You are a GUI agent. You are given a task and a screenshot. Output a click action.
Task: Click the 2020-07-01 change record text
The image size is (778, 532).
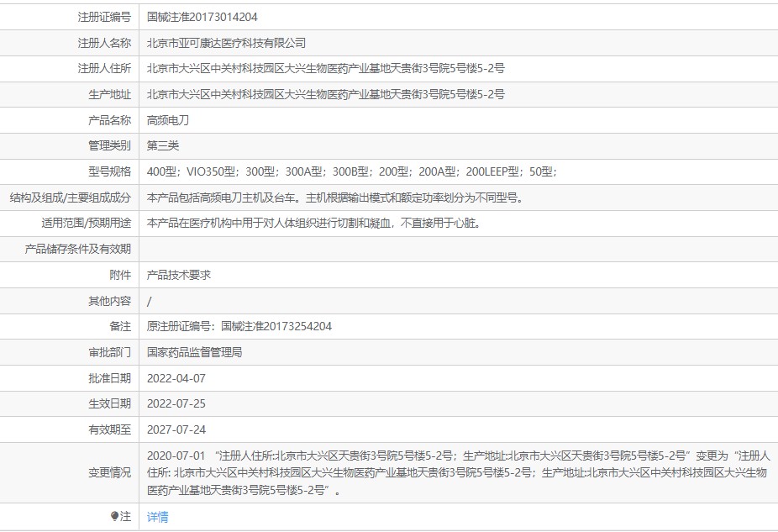coord(459,473)
